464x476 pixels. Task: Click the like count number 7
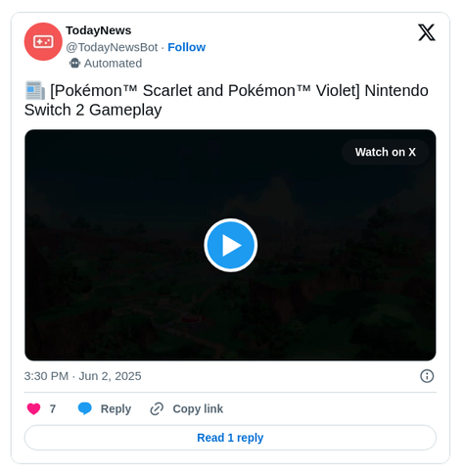pyautogui.click(x=53, y=408)
